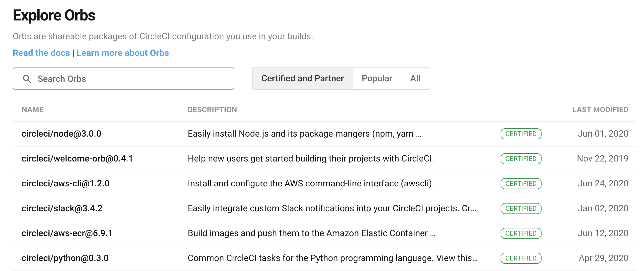Click the CERTIFIED badge on aws-ecr row
This screenshot has width=644, height=271.
tap(521, 233)
